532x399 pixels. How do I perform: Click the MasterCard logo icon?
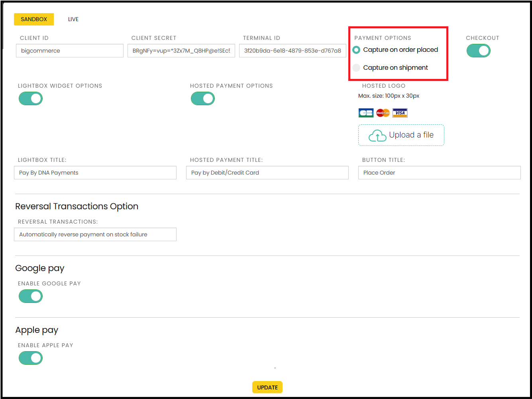383,113
